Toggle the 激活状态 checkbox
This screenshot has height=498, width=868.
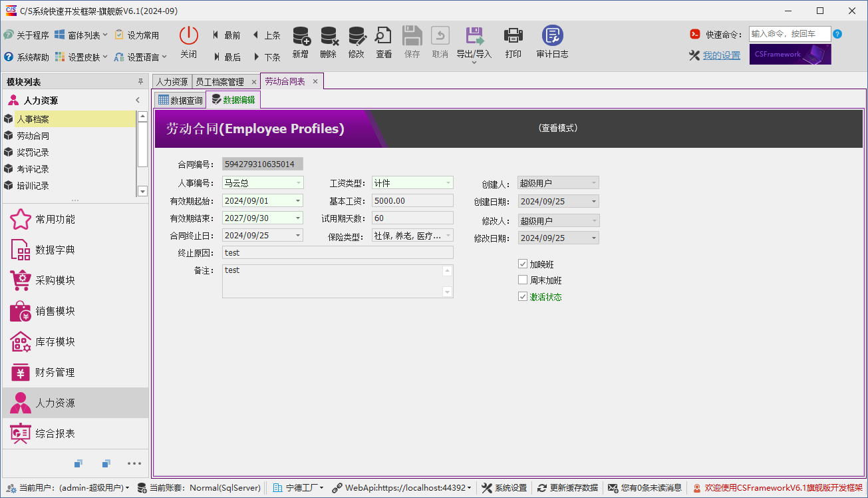click(523, 297)
